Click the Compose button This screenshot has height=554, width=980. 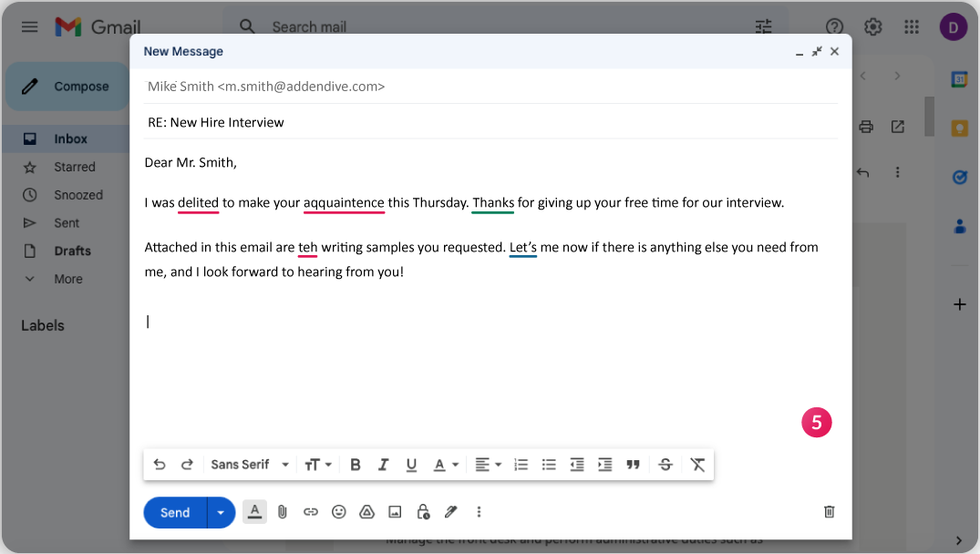coord(67,87)
